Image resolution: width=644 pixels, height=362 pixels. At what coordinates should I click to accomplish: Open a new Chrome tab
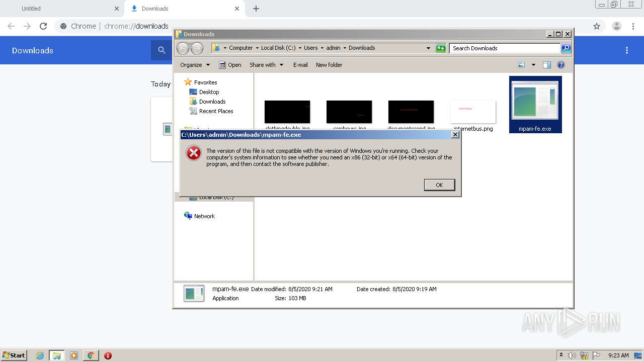(x=256, y=9)
